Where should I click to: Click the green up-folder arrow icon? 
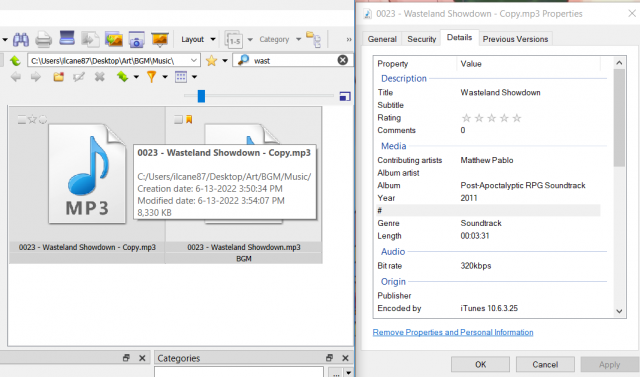coord(15,61)
